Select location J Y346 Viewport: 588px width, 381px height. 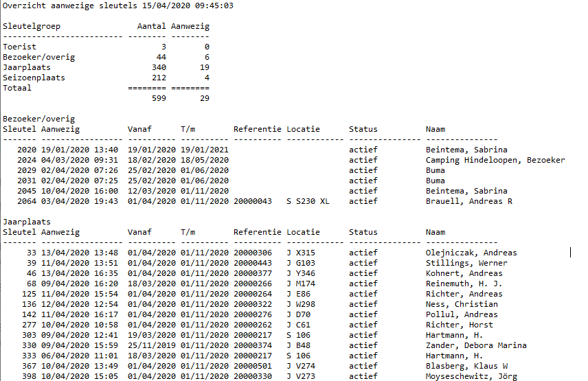(x=301, y=273)
